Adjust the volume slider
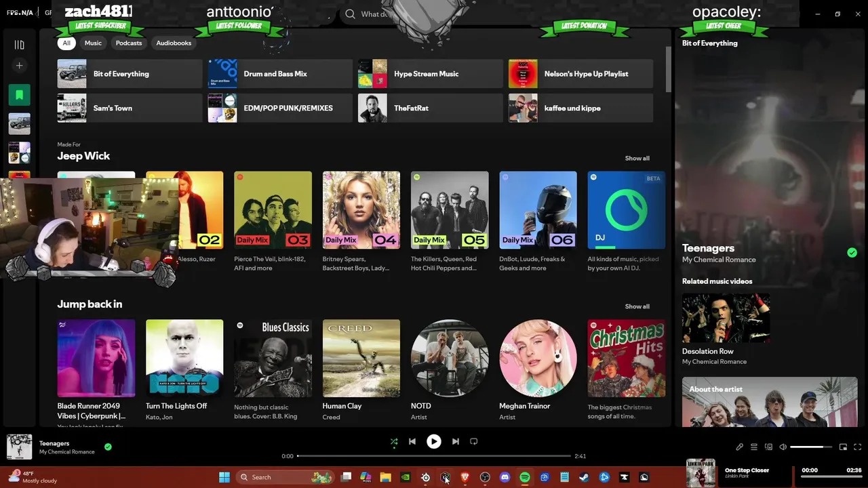Screen dimensions: 868x488 pos(811,447)
